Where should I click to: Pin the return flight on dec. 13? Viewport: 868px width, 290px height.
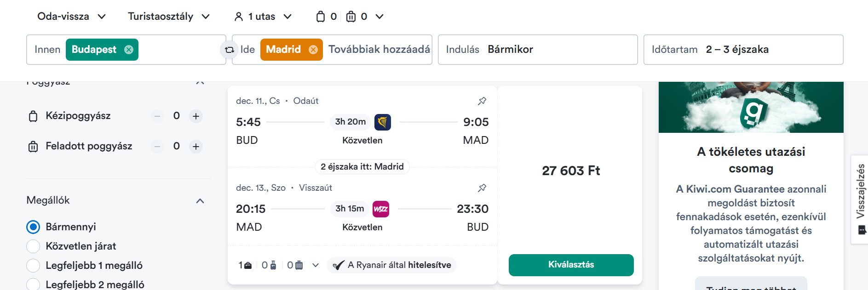(482, 188)
